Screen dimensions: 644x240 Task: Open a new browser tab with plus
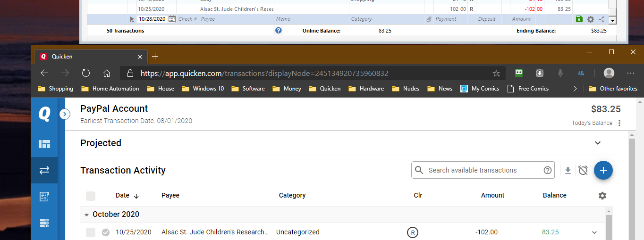[x=155, y=57]
